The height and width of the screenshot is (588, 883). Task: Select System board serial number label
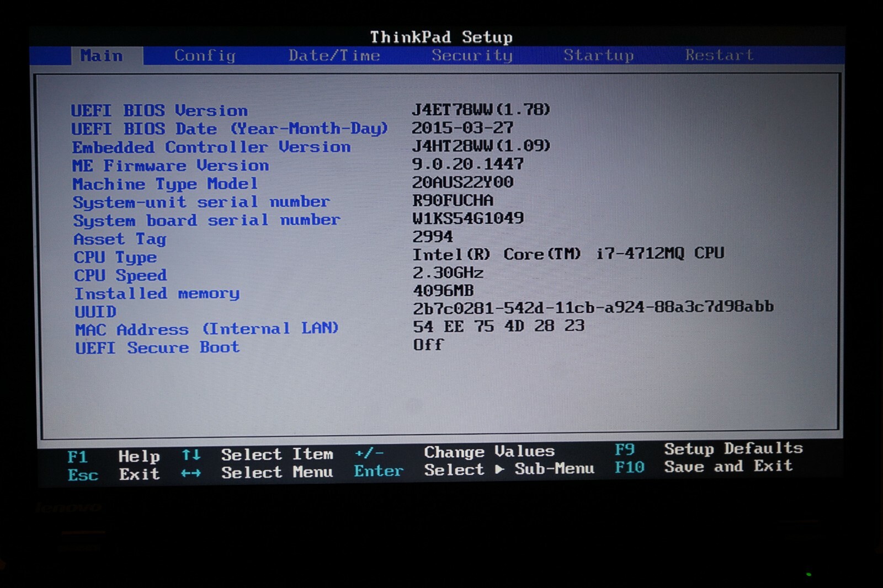[x=207, y=220]
